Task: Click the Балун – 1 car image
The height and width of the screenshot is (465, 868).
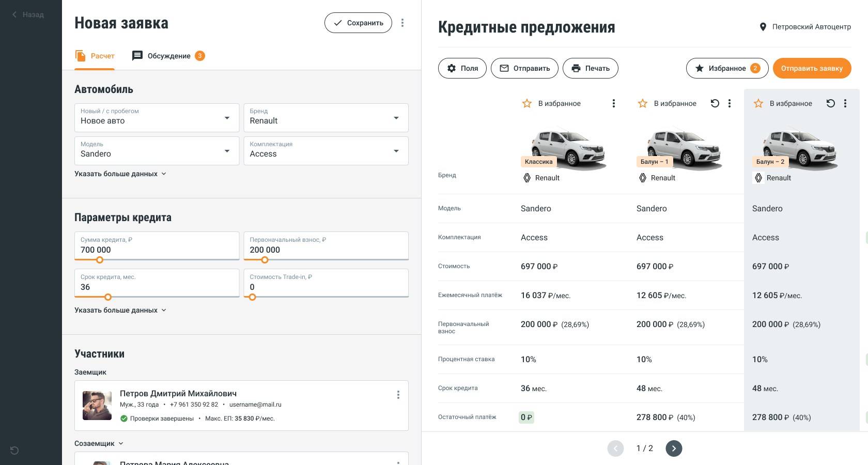Action: pos(684,148)
